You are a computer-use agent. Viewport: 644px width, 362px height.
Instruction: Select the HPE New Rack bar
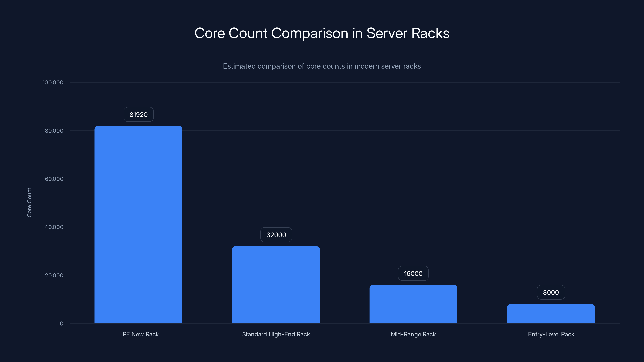[138, 225]
